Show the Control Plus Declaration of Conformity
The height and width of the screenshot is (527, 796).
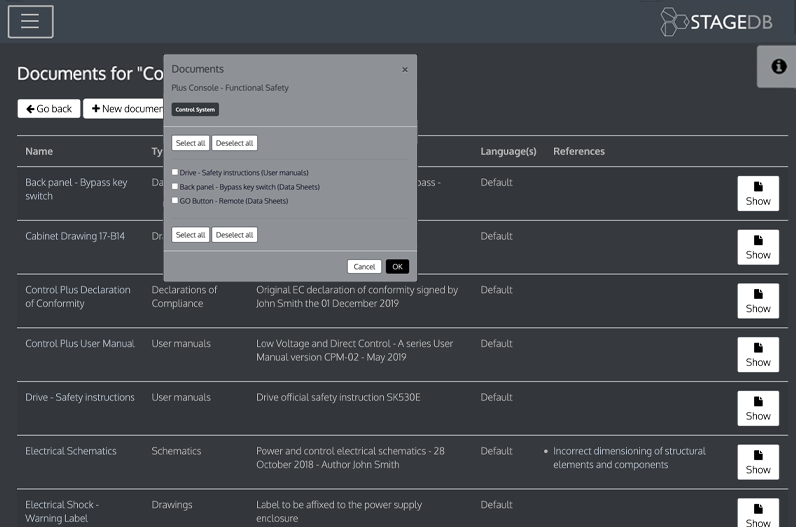click(x=757, y=301)
